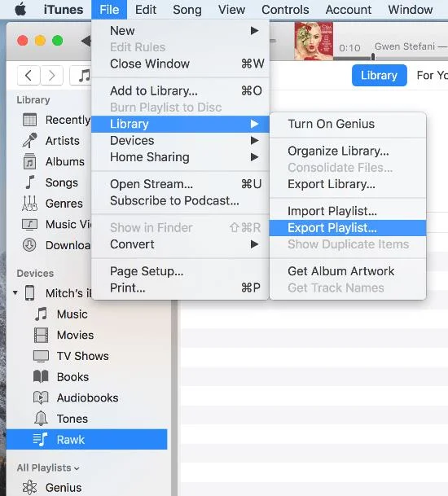Click the device Music note icon

tap(41, 314)
